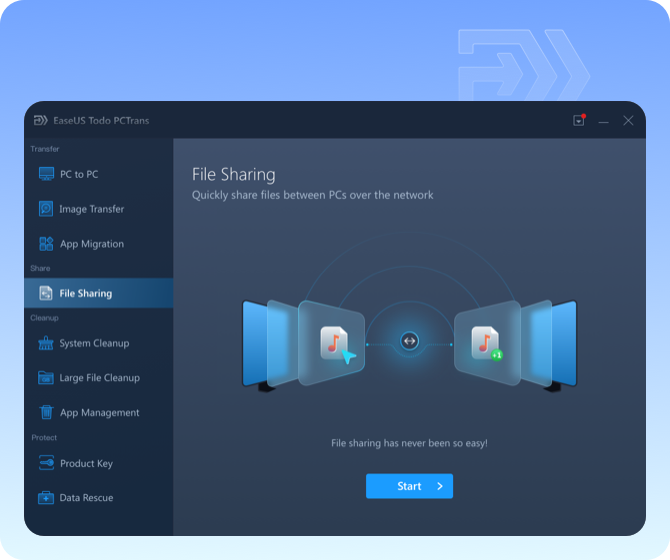The height and width of the screenshot is (560, 670).
Task: Click the 'Protect' section label
Action: pyautogui.click(x=44, y=437)
